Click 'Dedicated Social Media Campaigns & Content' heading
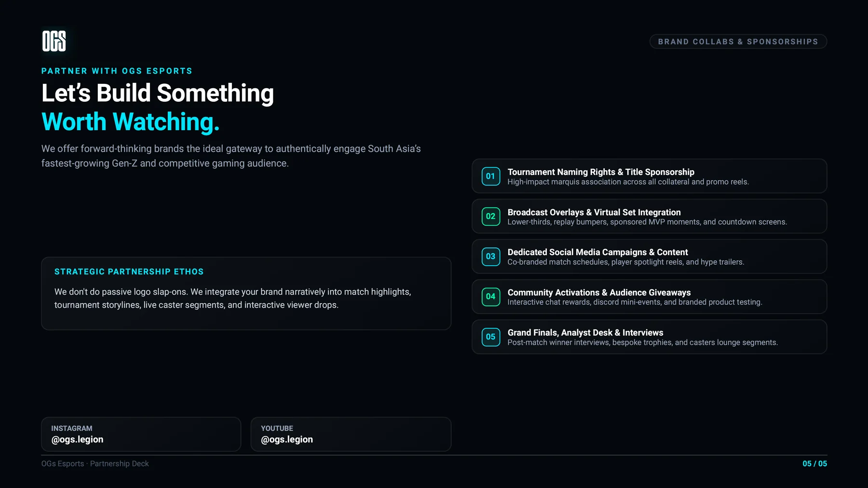868x488 pixels. (x=597, y=252)
